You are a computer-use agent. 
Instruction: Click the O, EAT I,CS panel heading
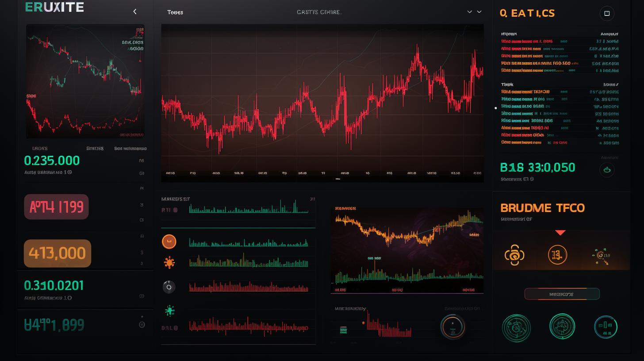pos(527,13)
